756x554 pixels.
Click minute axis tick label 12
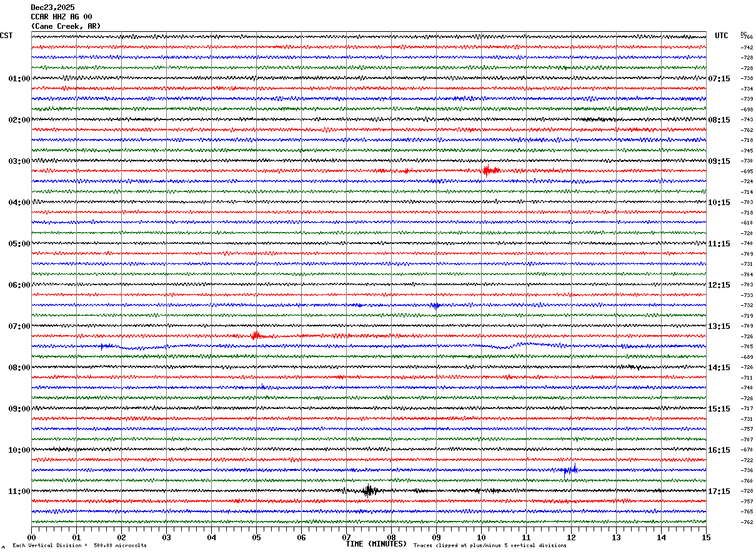click(571, 537)
